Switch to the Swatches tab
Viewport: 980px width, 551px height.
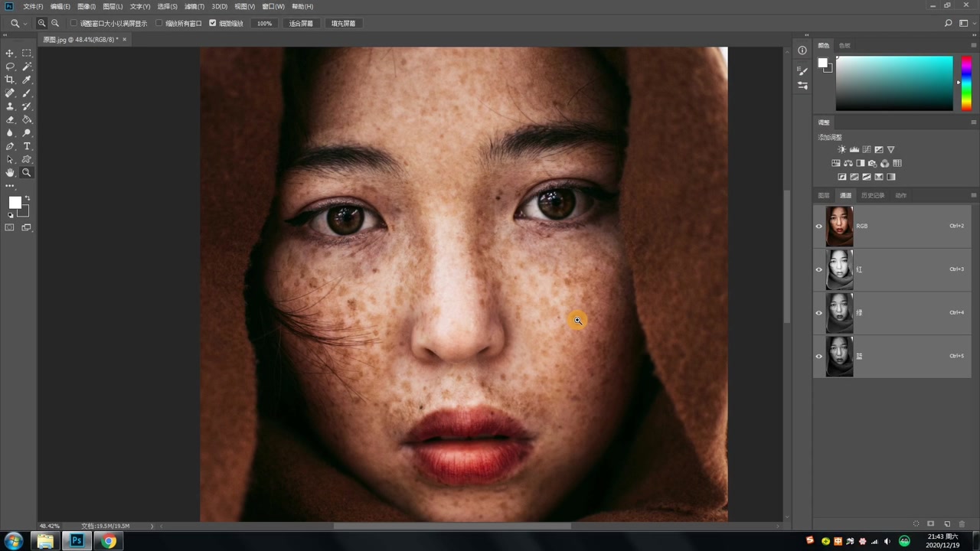pyautogui.click(x=844, y=45)
